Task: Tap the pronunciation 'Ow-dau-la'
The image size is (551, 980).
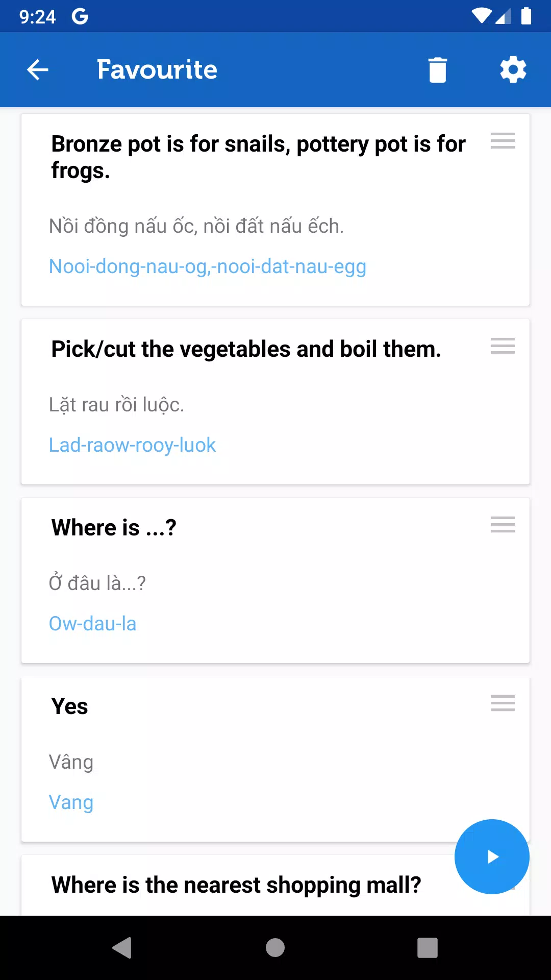Action: 92,624
